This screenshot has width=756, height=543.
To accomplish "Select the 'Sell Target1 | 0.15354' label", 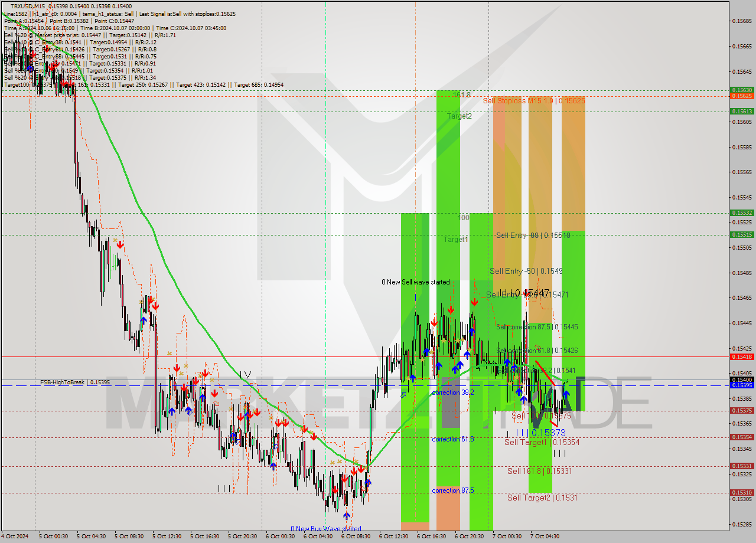I will click(x=542, y=442).
